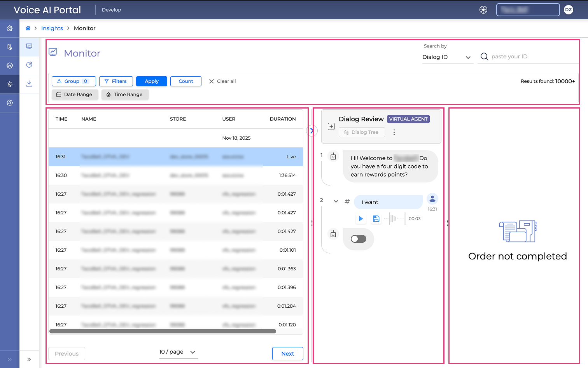Viewport: 588px width, 368px height.
Task: Click the Next page button
Action: [287, 354]
